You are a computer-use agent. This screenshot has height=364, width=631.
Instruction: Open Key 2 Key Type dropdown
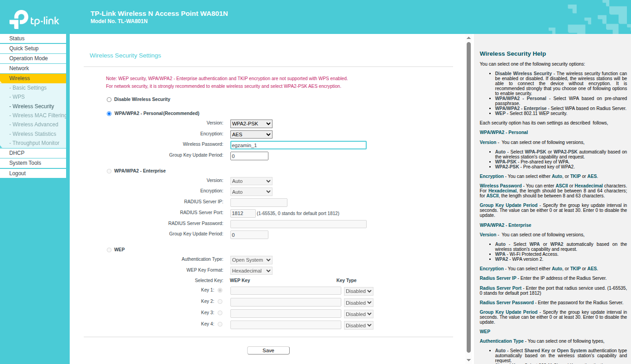point(359,302)
